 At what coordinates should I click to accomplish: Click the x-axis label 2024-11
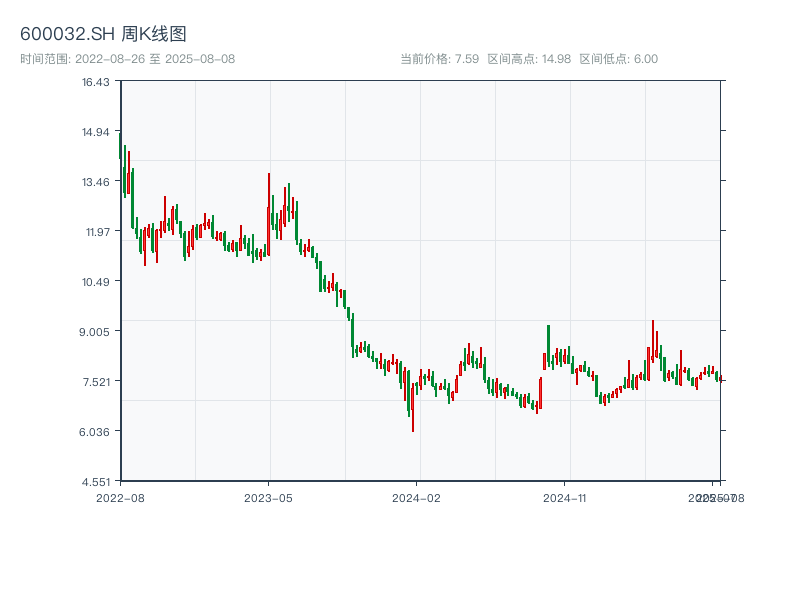click(565, 498)
